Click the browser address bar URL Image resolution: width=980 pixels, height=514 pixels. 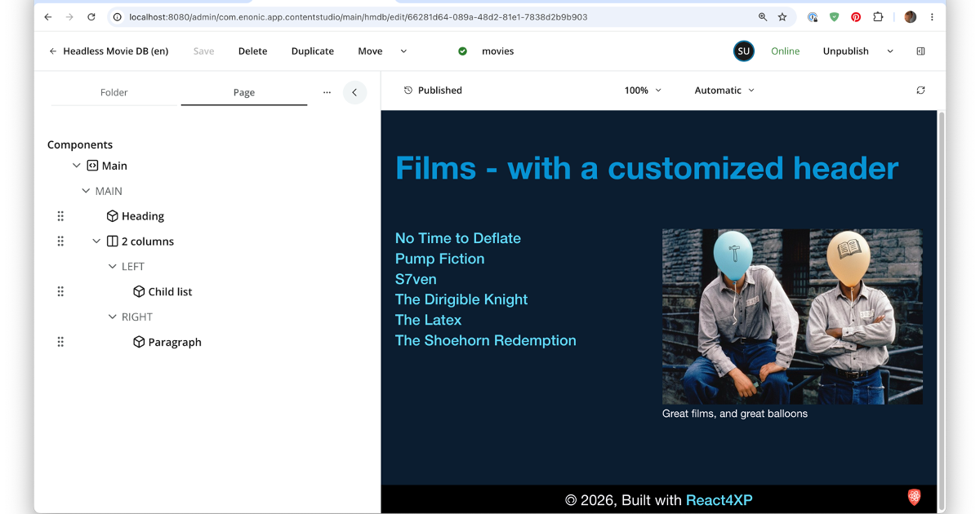(x=358, y=17)
